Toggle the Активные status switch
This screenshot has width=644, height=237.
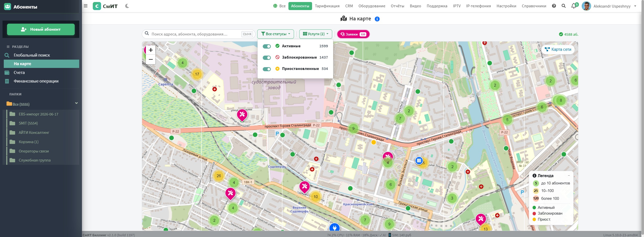[x=267, y=46]
